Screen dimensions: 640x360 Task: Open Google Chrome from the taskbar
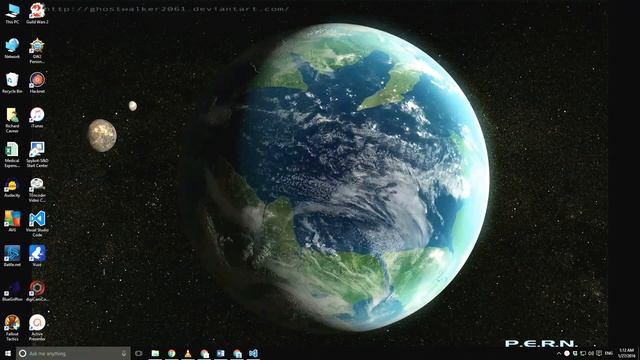[171, 353]
